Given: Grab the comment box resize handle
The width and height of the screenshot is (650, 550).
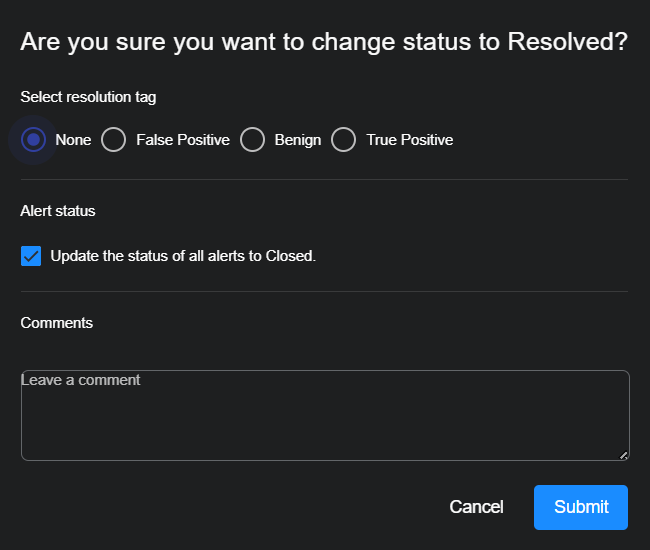Looking at the screenshot, I should pyautogui.click(x=623, y=455).
